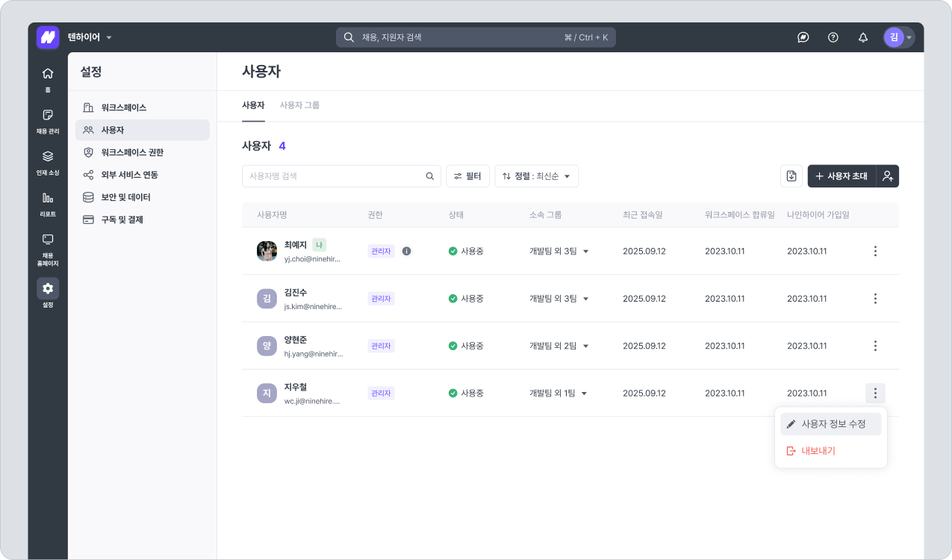Click the 최근 접속일 column header
This screenshot has height=560, width=952.
(x=643, y=215)
